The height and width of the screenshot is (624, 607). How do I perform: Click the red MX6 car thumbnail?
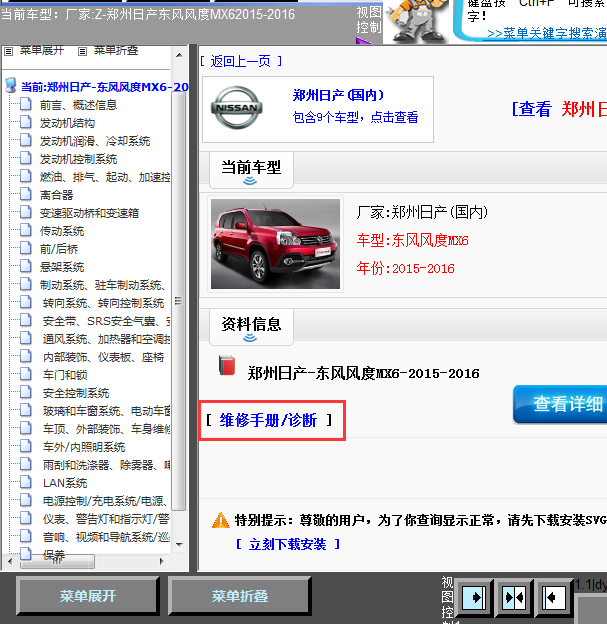pos(275,244)
